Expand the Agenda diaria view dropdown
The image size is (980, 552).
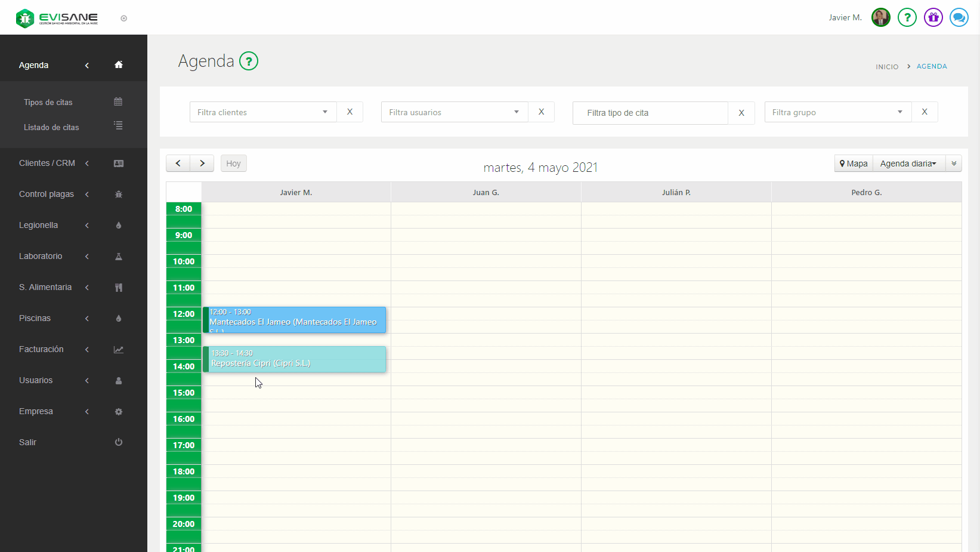coord(908,164)
